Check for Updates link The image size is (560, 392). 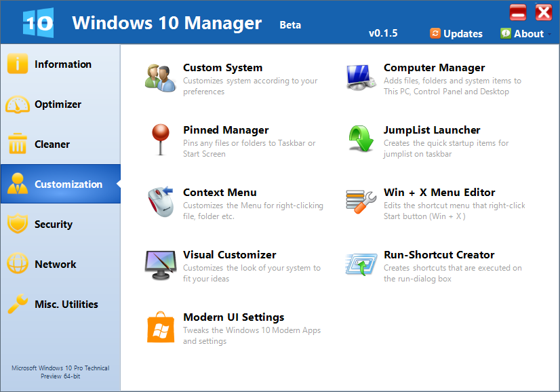tap(463, 34)
